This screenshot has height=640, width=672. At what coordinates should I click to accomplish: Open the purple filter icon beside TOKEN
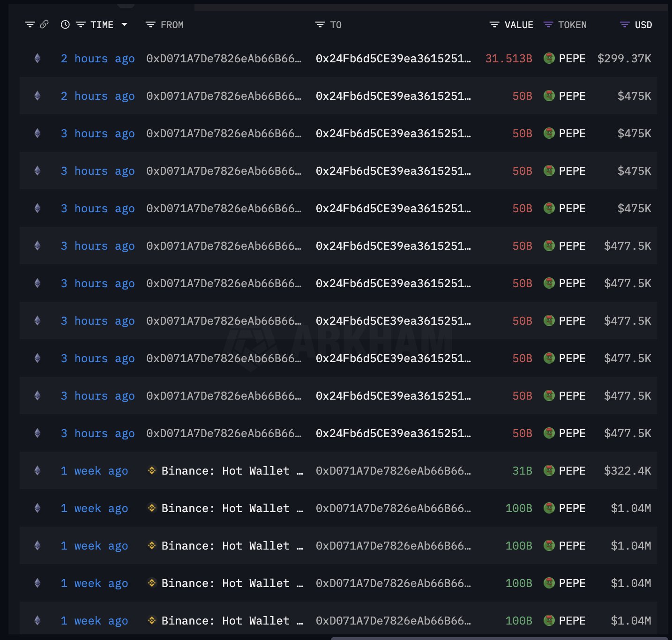pyautogui.click(x=548, y=25)
